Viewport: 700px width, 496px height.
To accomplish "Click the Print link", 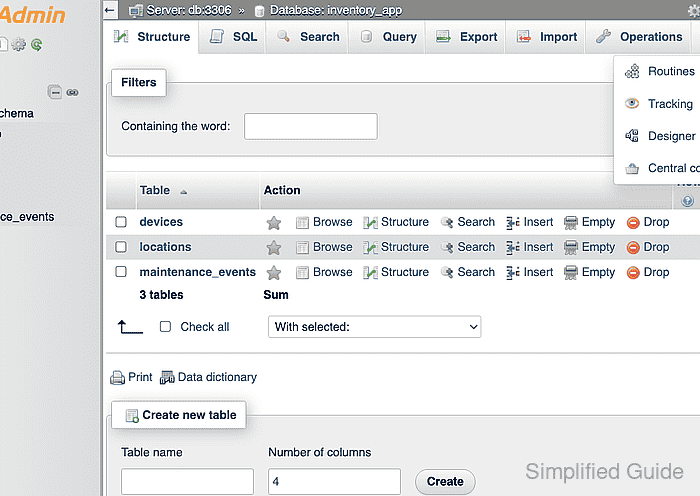I will 131,377.
